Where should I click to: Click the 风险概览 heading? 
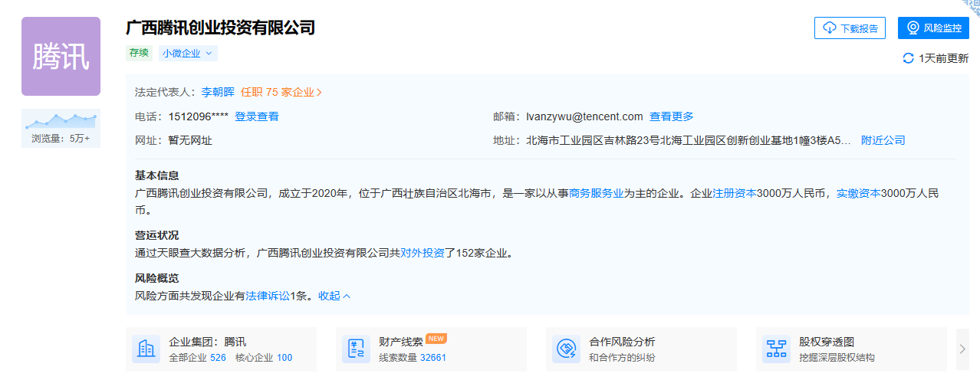point(156,278)
